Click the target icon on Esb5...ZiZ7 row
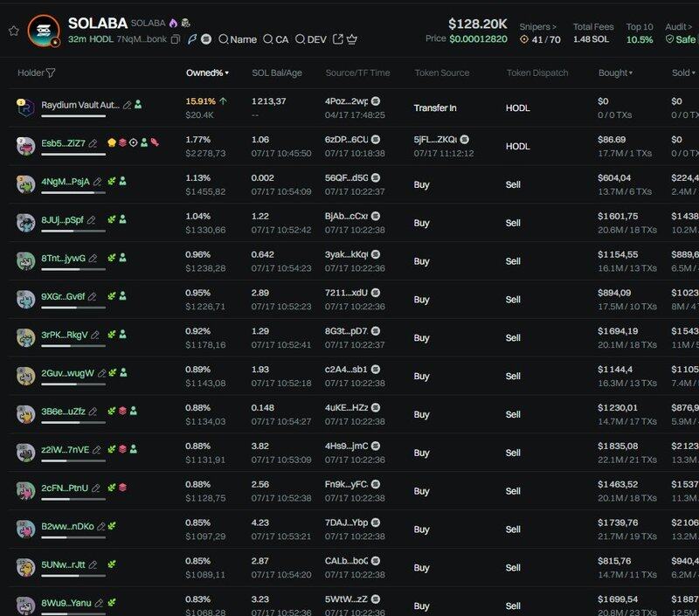 (x=133, y=143)
